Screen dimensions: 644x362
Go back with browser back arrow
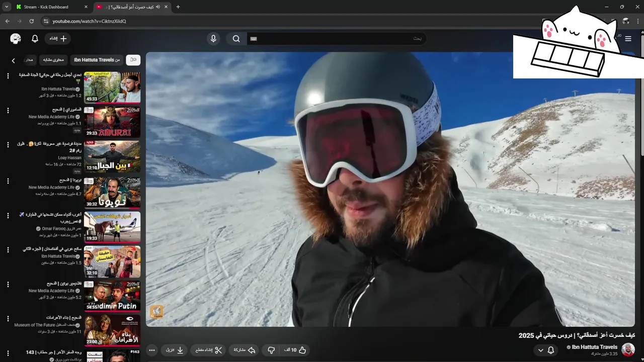coord(7,21)
